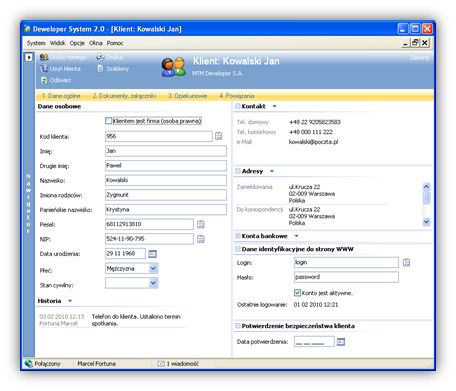
Task: Open the Stan cywilny dropdown
Action: 153,283
